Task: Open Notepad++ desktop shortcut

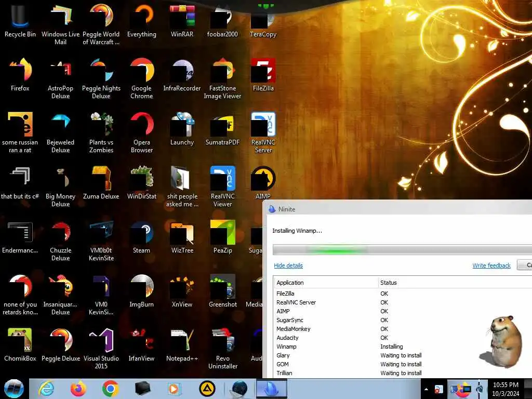Action: click(x=182, y=345)
